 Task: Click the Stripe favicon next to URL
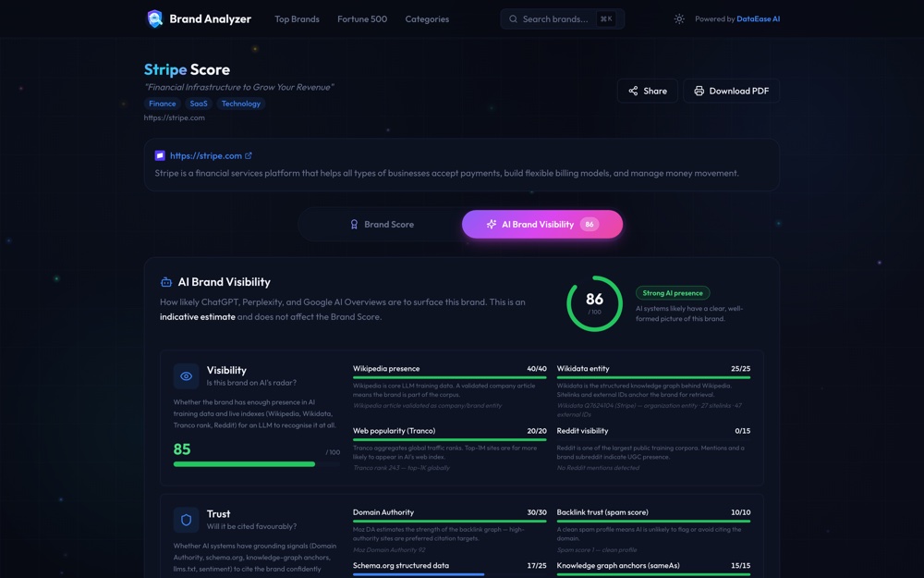coord(160,155)
